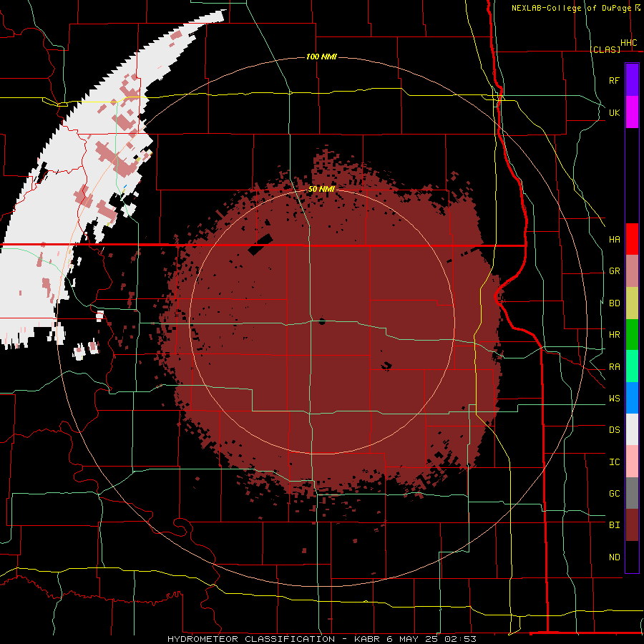Click the small black radar site marker at center

coord(322,321)
